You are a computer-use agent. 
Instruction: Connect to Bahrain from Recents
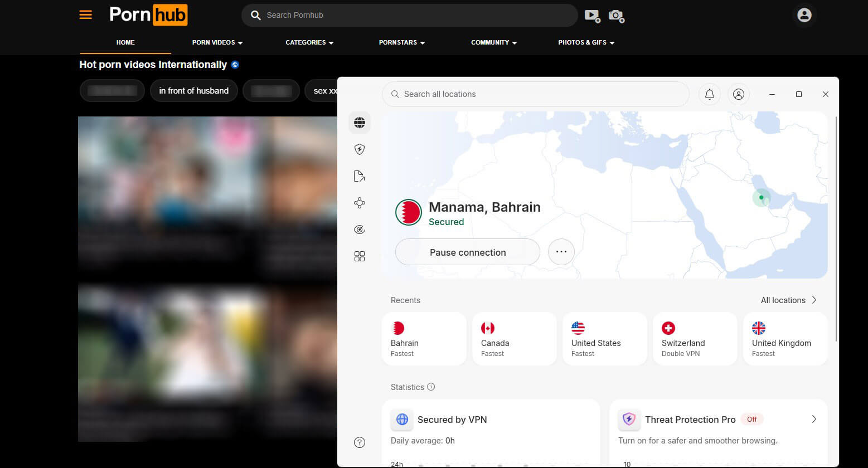(424, 339)
